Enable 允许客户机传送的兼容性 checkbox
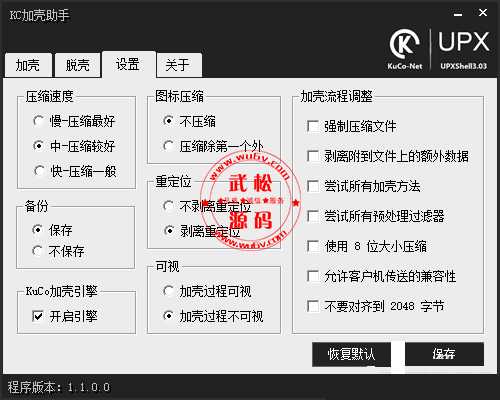500x400 pixels. coord(382,276)
